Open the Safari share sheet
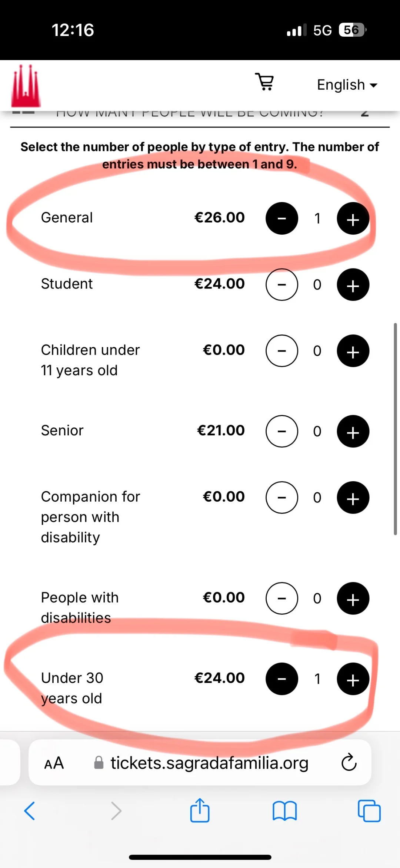 click(200, 811)
